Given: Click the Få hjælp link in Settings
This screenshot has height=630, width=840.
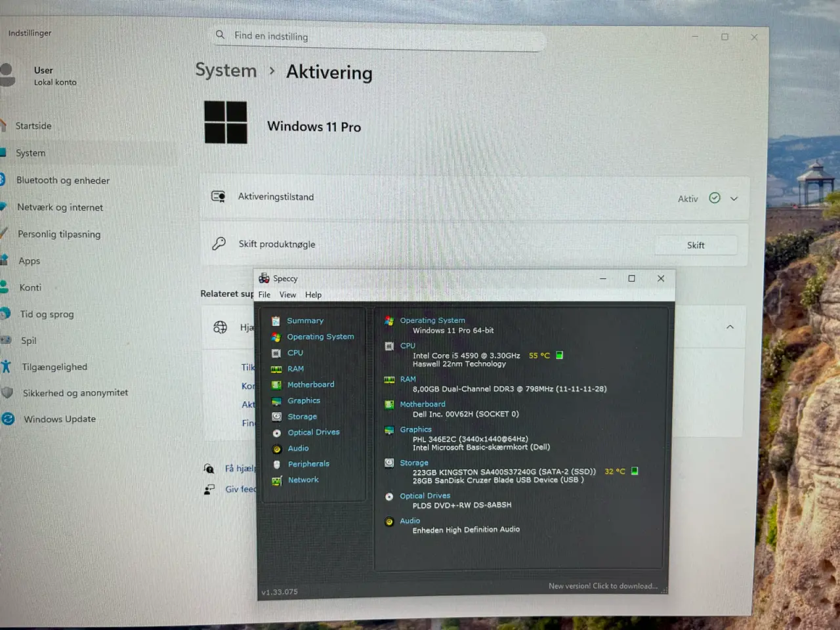Looking at the screenshot, I should tap(239, 469).
